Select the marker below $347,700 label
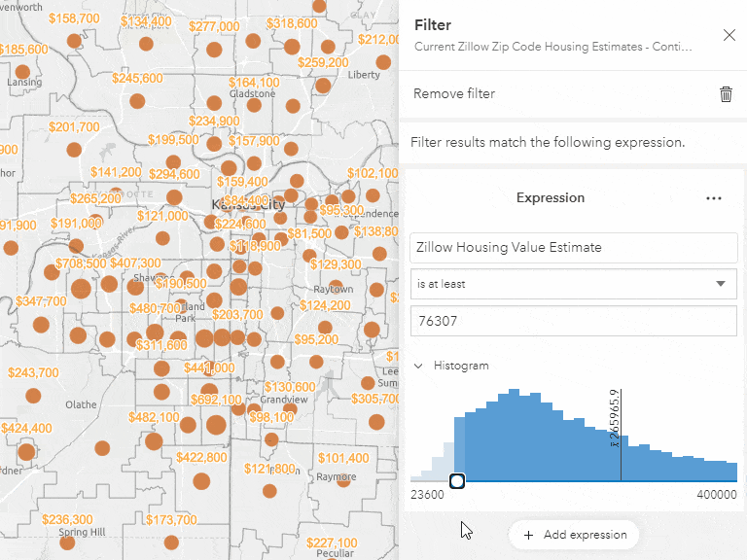This screenshot has width=747, height=560. tap(41, 325)
